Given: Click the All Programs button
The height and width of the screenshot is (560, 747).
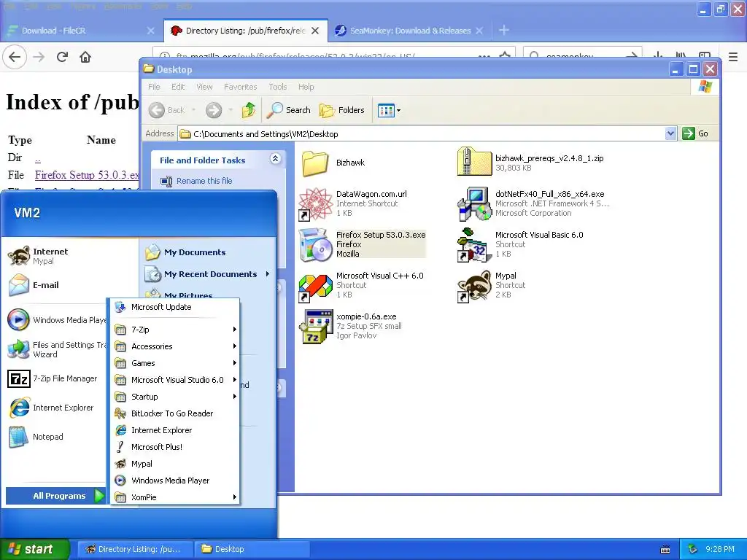Looking at the screenshot, I should pyautogui.click(x=55, y=496).
